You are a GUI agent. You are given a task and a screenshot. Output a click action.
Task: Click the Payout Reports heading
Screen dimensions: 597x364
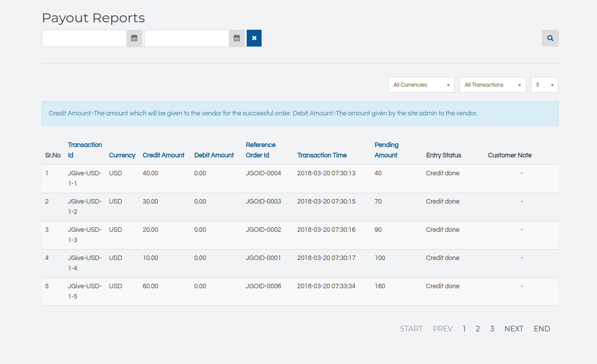point(93,18)
